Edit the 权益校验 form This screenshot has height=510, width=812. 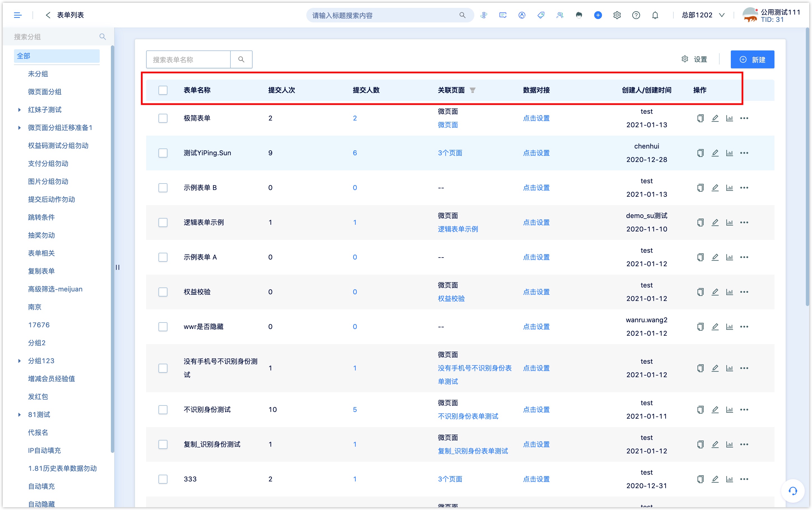pos(715,292)
